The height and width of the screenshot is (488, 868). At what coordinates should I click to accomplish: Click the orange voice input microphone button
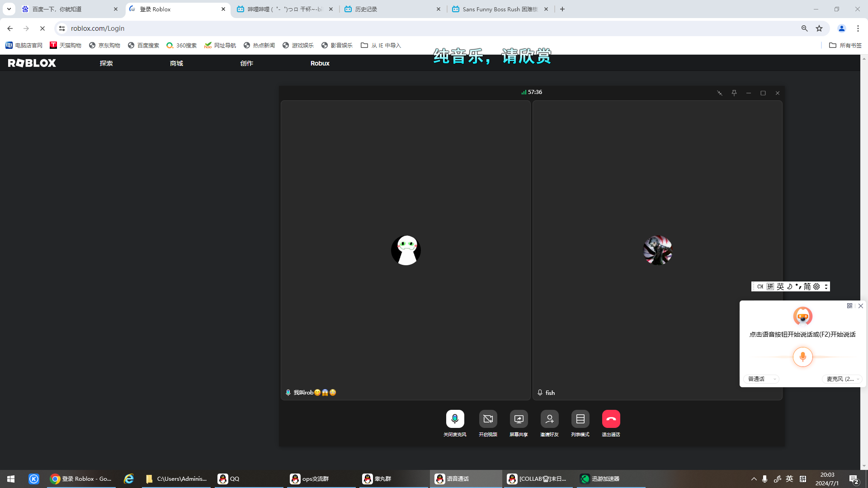click(803, 357)
